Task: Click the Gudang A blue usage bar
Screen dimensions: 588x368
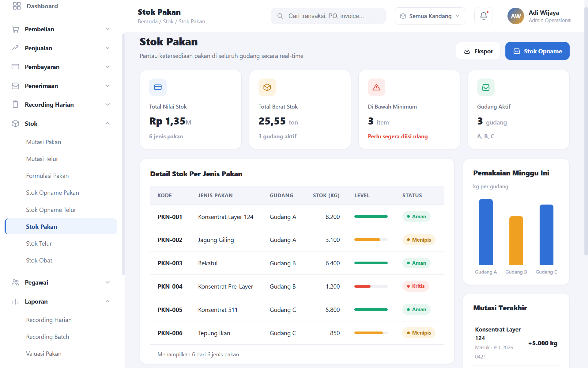Action: 486,232
